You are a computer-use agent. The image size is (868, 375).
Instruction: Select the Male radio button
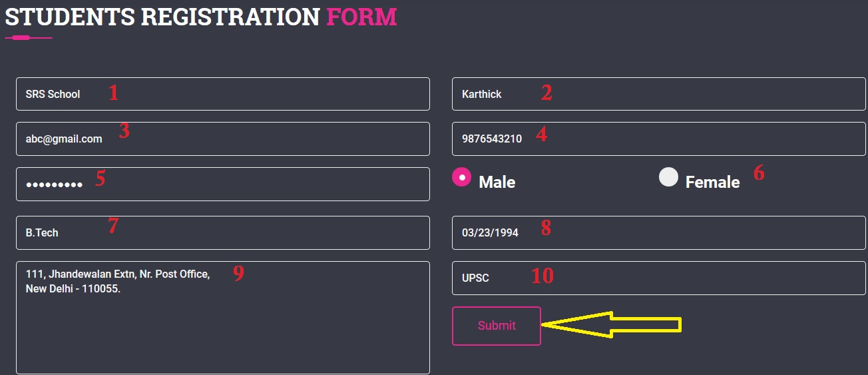[461, 177]
